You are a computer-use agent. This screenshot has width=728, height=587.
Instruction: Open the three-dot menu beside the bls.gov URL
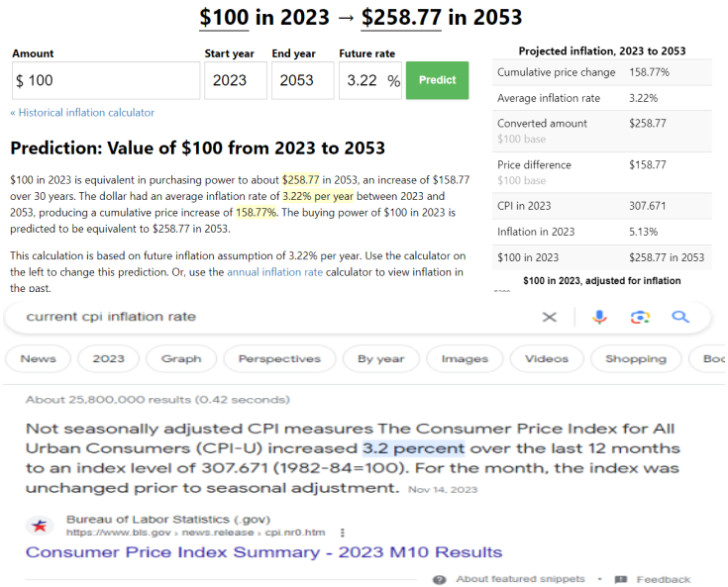[343, 533]
